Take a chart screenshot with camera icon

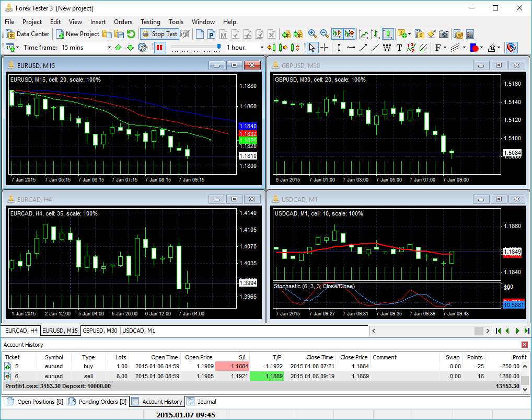pyautogui.click(x=444, y=34)
